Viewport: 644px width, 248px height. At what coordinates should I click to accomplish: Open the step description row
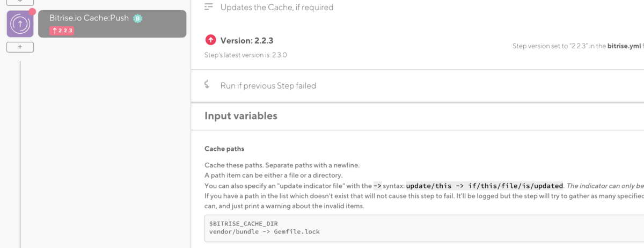[276, 8]
